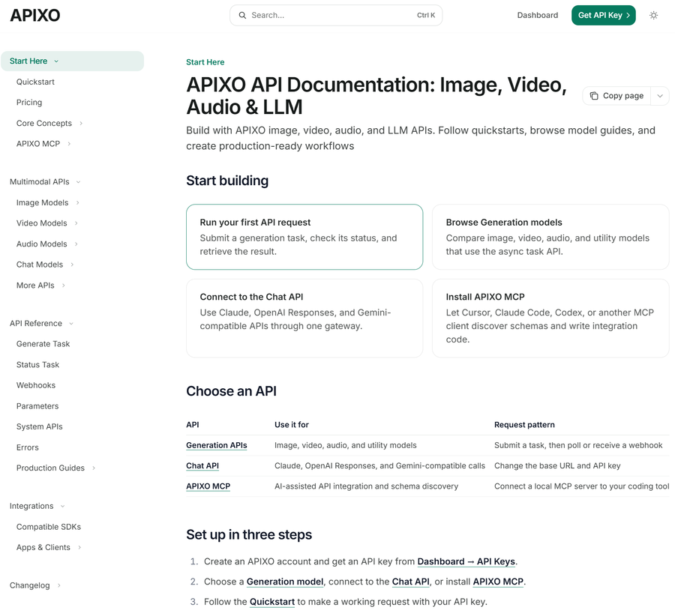Viewport: 675px width, 616px height.
Task: Click the APIXO logo
Action: coord(34,16)
